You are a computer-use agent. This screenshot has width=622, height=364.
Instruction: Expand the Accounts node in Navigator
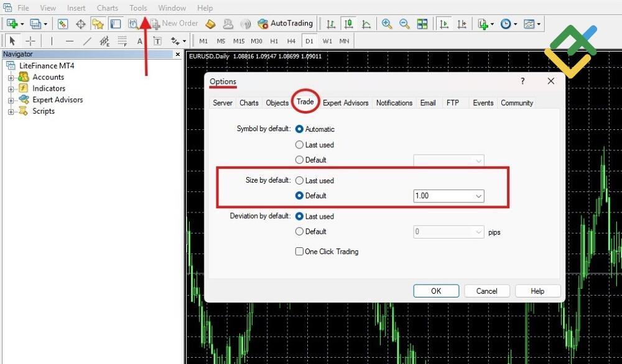point(11,78)
